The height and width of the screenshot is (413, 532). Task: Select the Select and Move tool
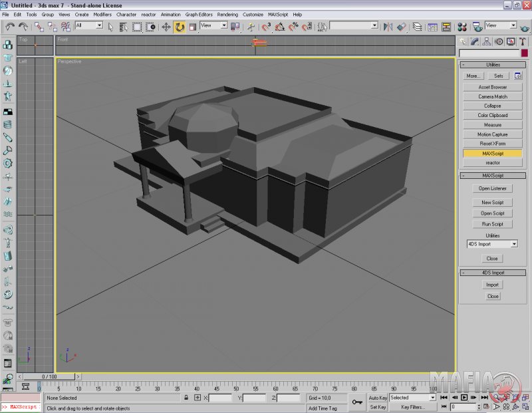pos(166,27)
